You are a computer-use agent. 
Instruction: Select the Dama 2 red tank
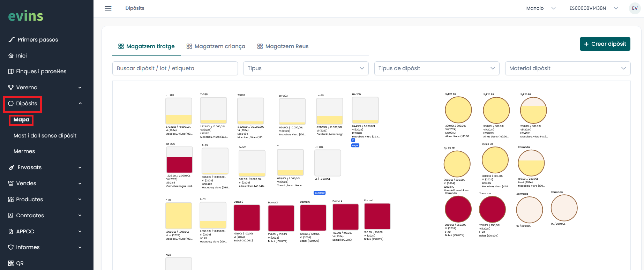point(281,218)
